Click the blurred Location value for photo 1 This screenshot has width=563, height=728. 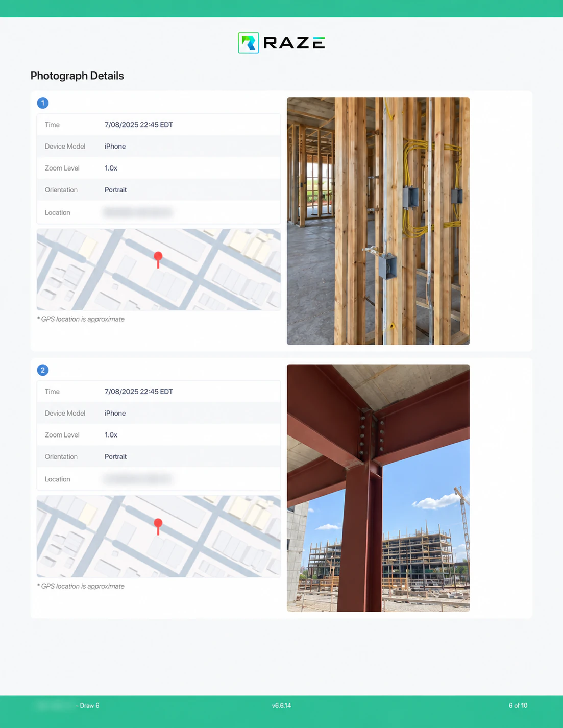138,212
